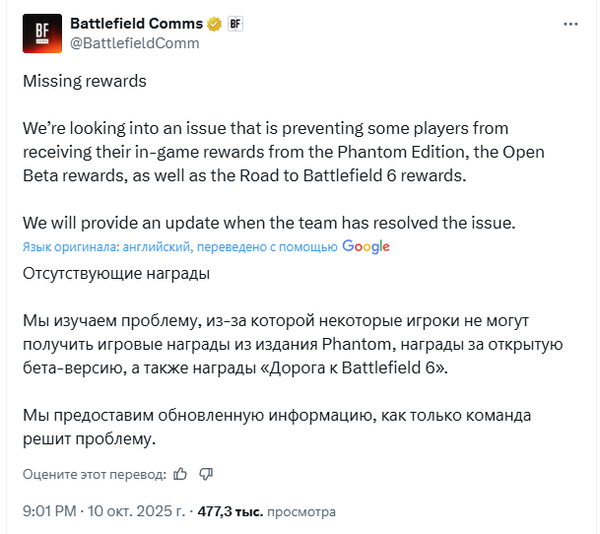The width and height of the screenshot is (600, 534).
Task: Click 'We will provide an update' sentence
Action: point(266,220)
